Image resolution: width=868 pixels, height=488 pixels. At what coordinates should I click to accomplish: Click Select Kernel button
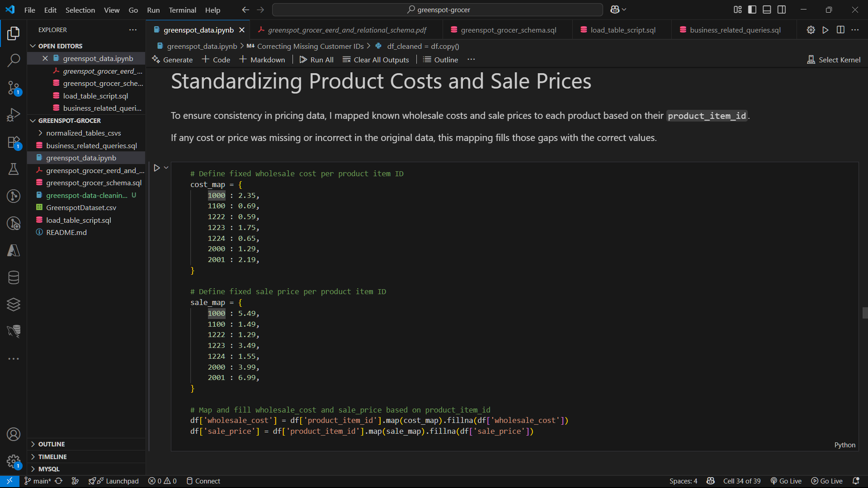(834, 60)
